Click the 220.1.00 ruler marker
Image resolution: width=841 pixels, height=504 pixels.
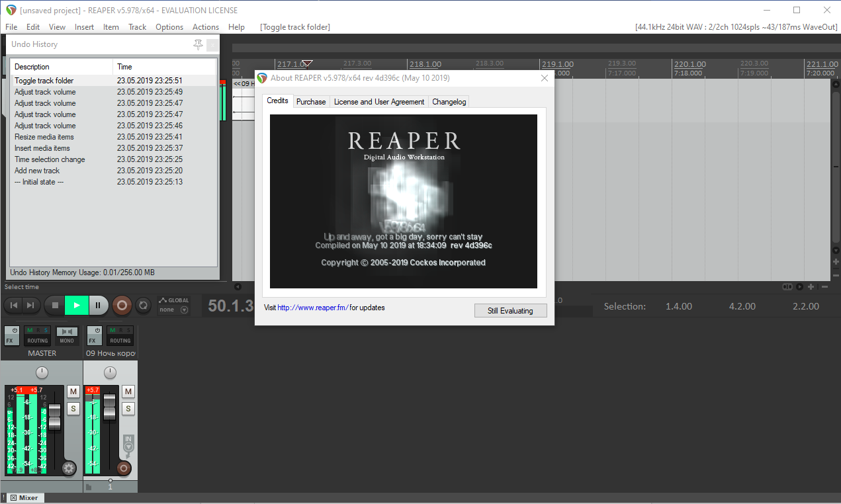point(690,64)
